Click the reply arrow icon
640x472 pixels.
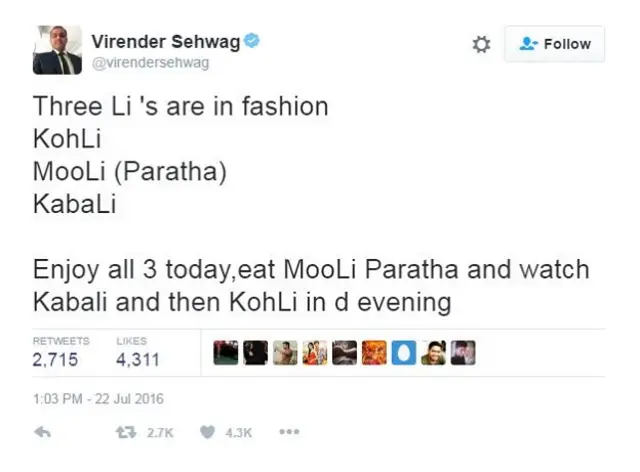click(x=42, y=432)
